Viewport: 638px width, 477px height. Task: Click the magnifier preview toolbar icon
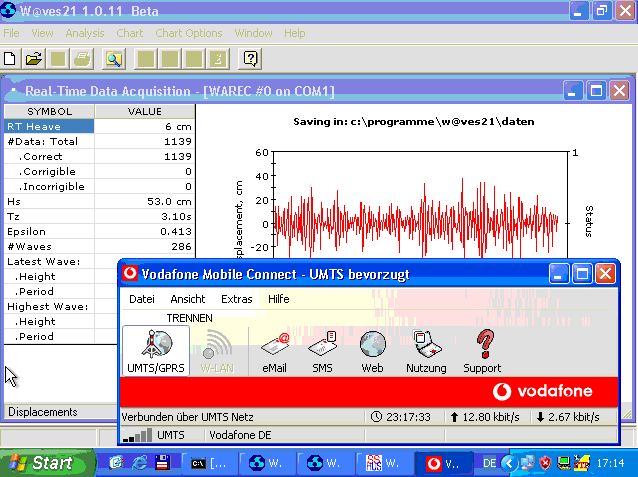point(114,59)
